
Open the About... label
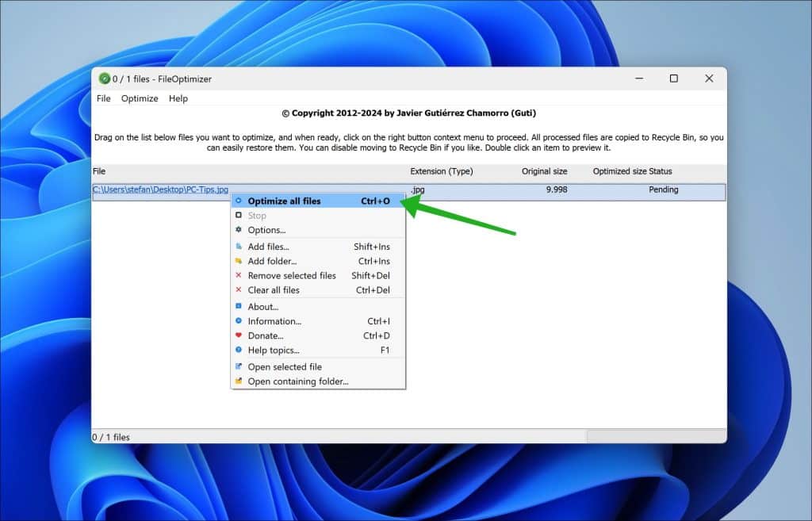tap(263, 307)
